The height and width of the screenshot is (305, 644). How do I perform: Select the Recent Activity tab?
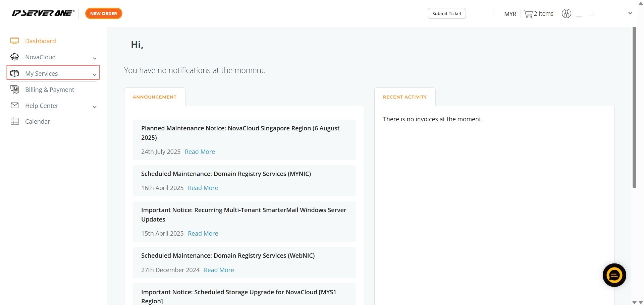[405, 97]
